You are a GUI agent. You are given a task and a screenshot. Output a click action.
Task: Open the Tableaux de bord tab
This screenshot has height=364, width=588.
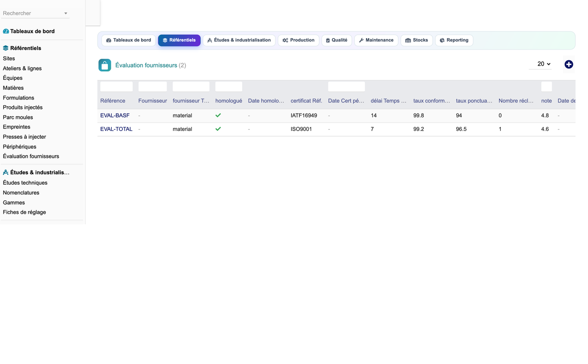point(129,40)
